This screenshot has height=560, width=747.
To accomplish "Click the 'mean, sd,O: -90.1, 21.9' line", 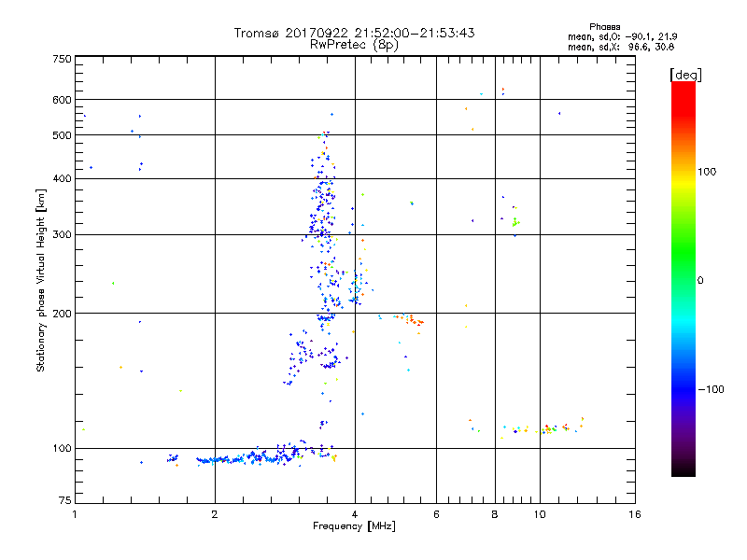I will coord(622,36).
